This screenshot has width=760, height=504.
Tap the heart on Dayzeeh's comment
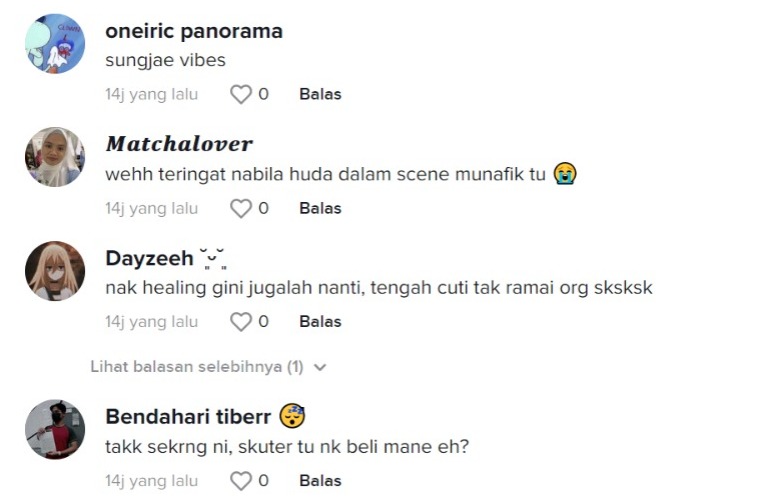(x=241, y=321)
